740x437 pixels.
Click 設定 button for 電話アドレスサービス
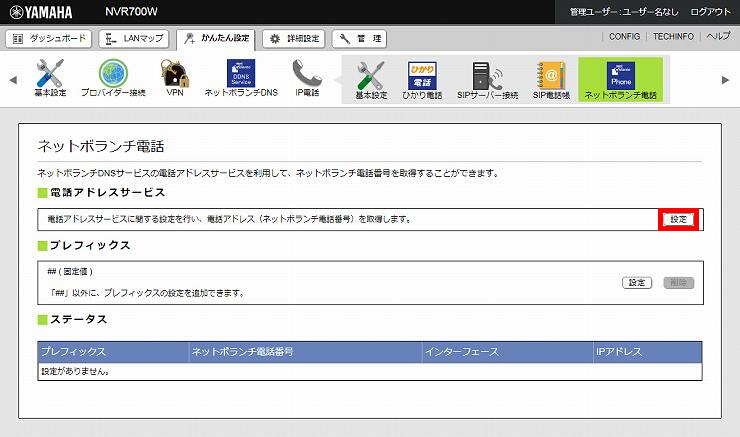click(679, 219)
